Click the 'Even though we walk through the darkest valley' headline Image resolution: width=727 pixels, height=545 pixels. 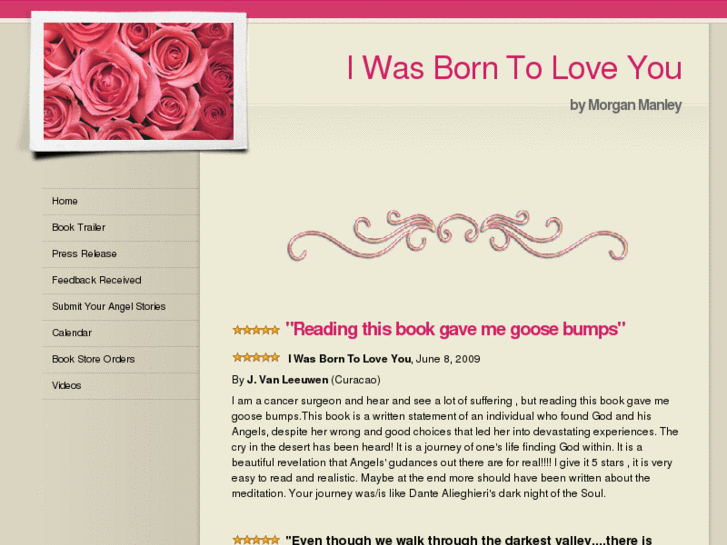tap(469, 540)
